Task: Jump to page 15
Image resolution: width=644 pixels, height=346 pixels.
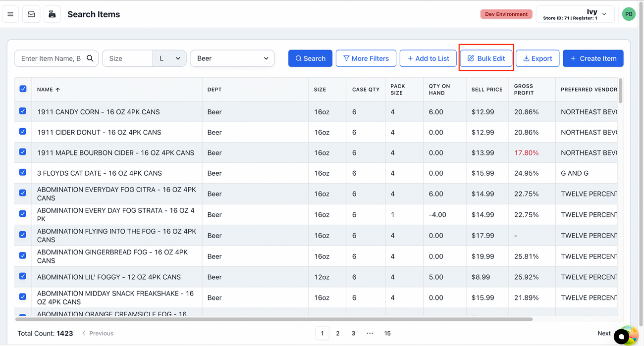Action: coord(387,333)
